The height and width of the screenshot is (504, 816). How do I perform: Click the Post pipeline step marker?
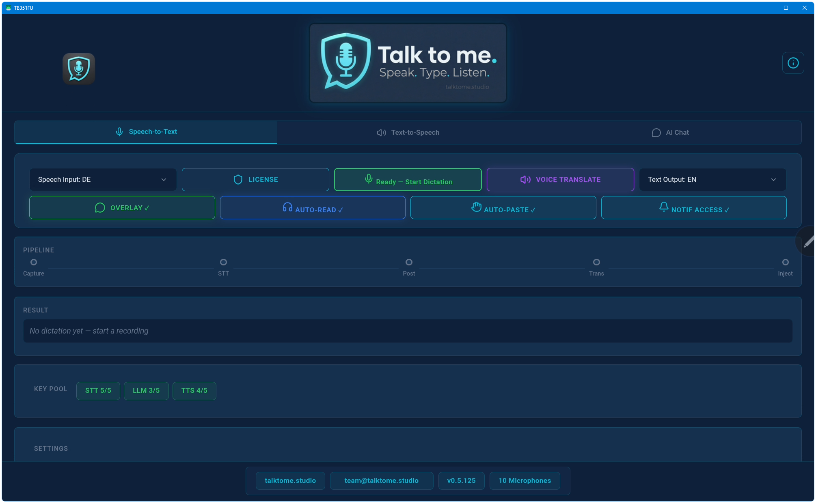point(409,262)
